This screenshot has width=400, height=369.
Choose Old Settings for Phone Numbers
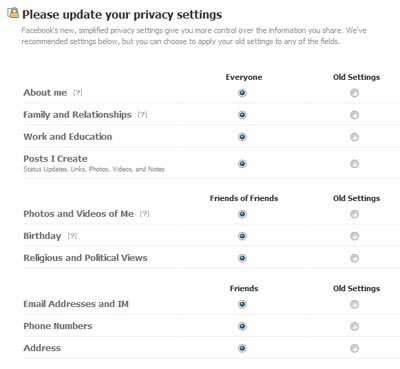tap(354, 326)
